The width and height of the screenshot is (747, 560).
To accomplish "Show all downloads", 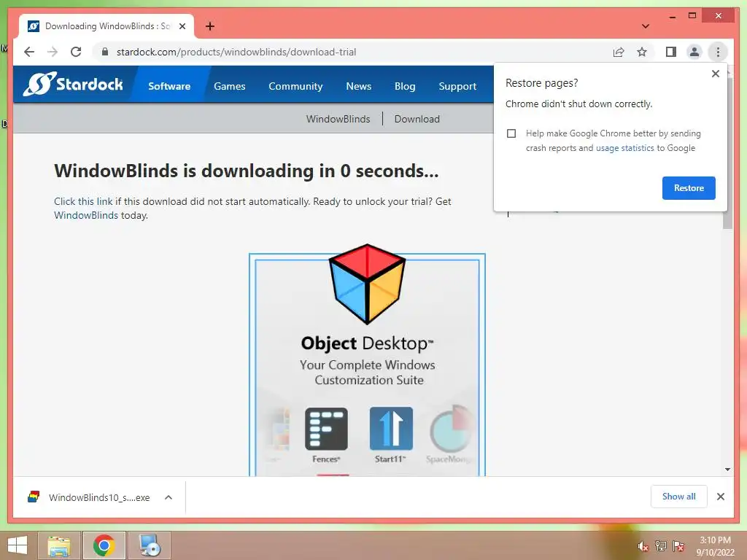I will (679, 497).
